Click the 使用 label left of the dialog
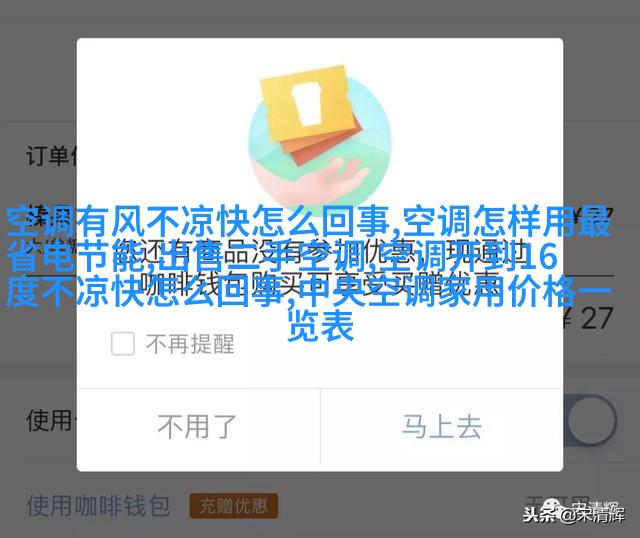 (51, 420)
